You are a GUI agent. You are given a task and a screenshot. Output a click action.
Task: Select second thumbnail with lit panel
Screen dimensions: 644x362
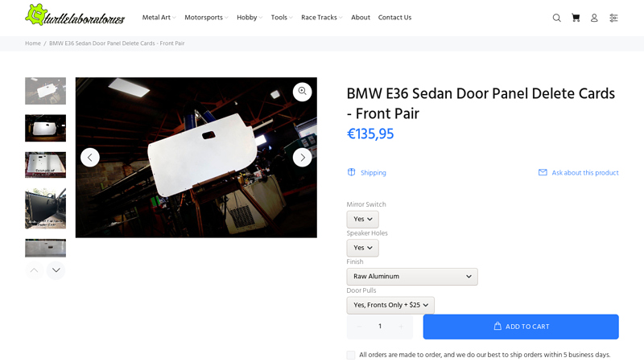(45, 128)
